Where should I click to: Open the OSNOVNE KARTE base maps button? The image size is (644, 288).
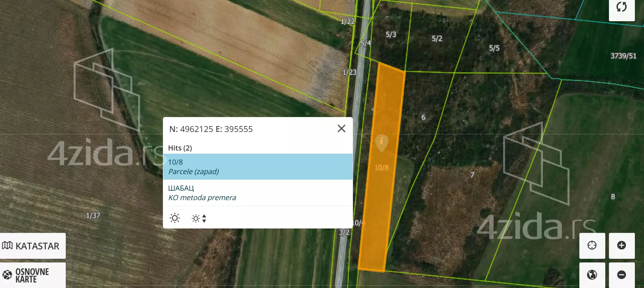coord(33,275)
